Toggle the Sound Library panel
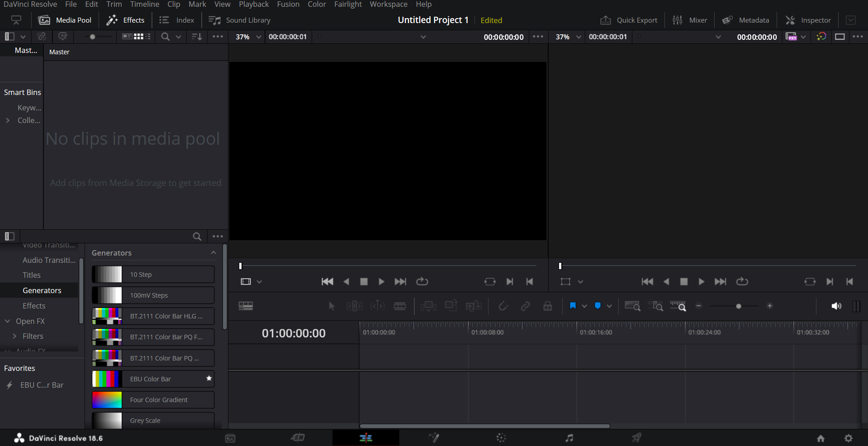Screen dimensions: 868x446 (x=239, y=20)
